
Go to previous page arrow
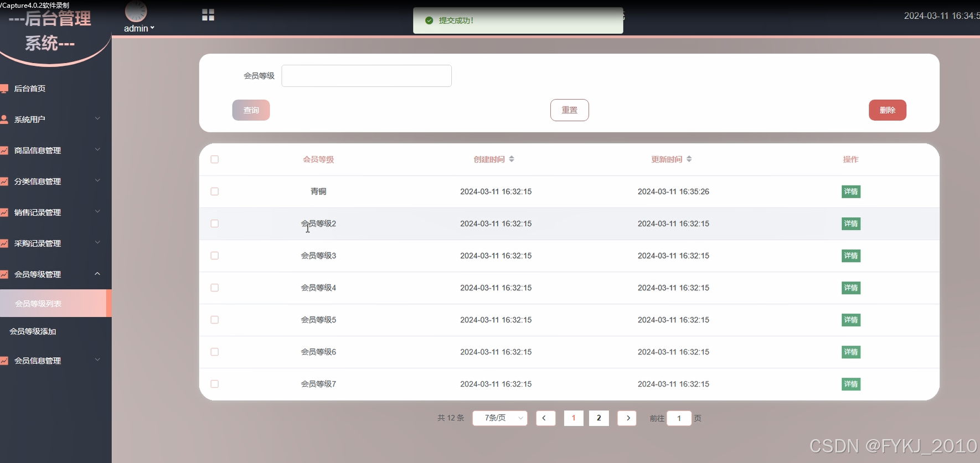[x=545, y=418]
